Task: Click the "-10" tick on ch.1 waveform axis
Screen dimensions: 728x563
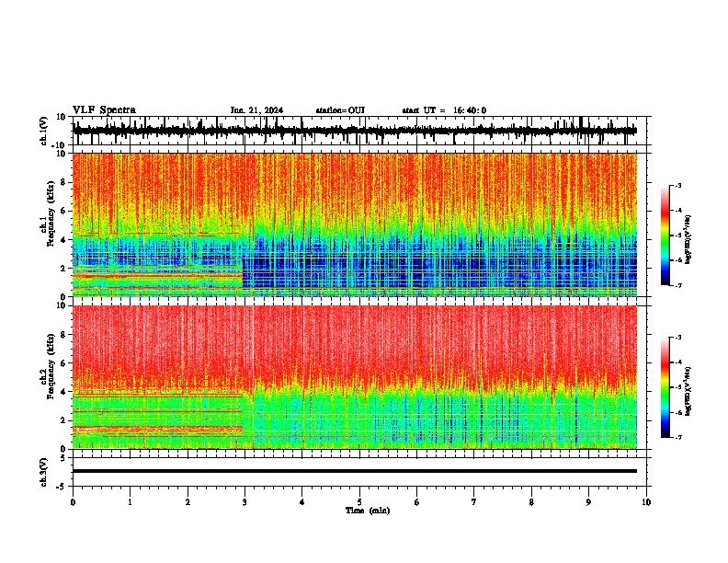Action: tap(60, 145)
